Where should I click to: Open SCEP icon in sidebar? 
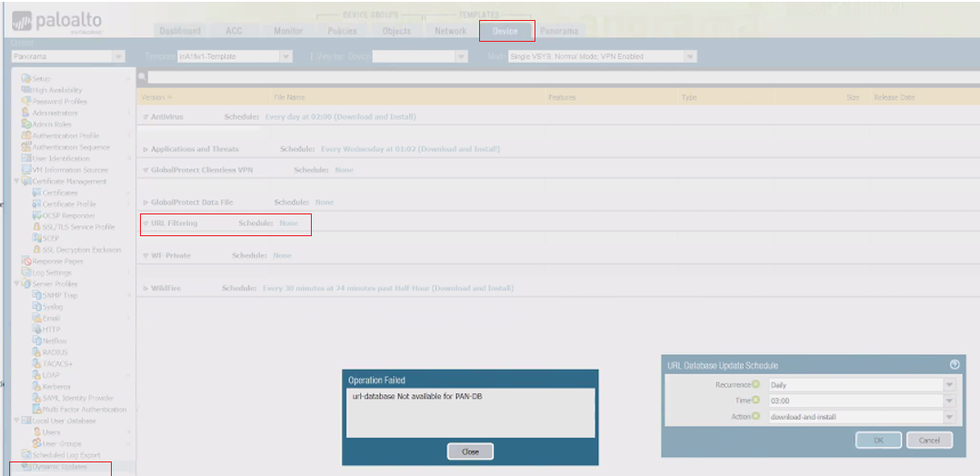(36, 238)
